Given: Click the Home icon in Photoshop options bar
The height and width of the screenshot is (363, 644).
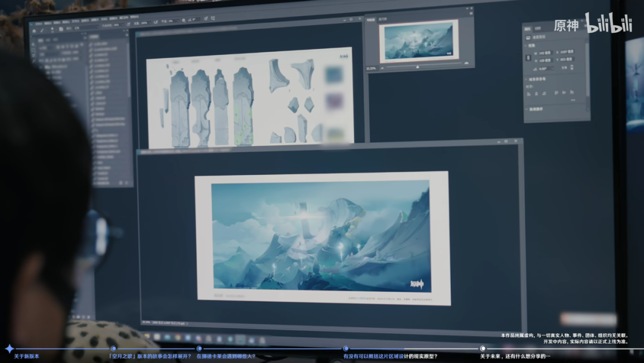Looking at the screenshot, I should click(x=34, y=31).
